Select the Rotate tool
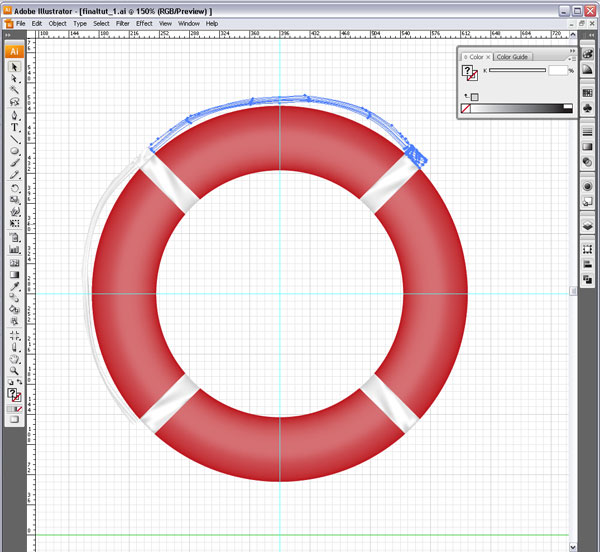Screen dimensions: 600x552 (14, 188)
